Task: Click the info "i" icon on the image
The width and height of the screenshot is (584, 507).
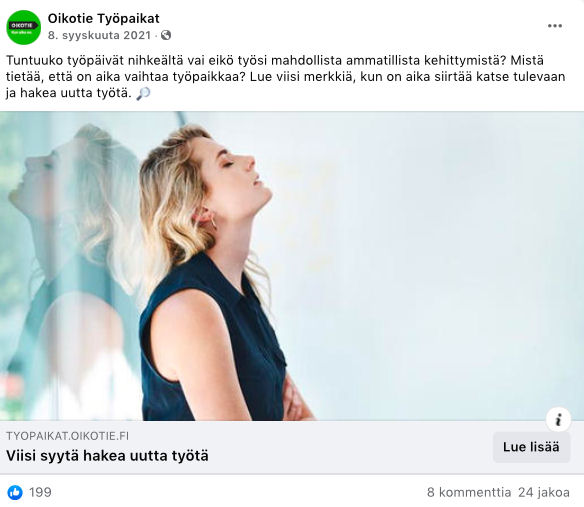Action: (x=558, y=420)
